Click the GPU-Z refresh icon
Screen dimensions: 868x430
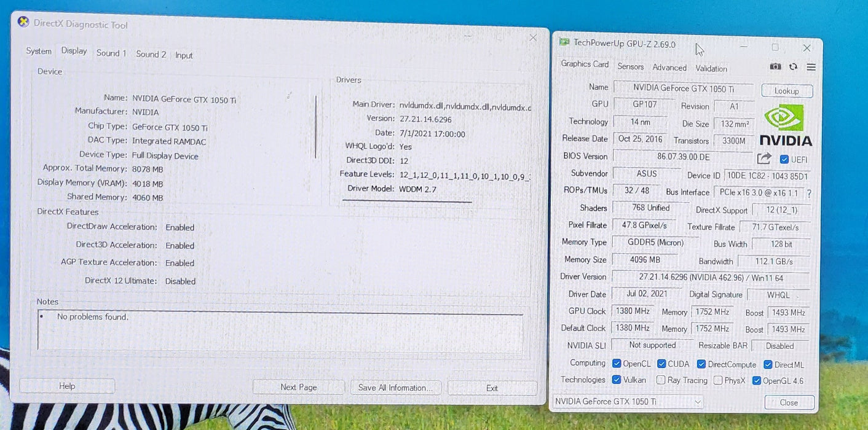(793, 67)
